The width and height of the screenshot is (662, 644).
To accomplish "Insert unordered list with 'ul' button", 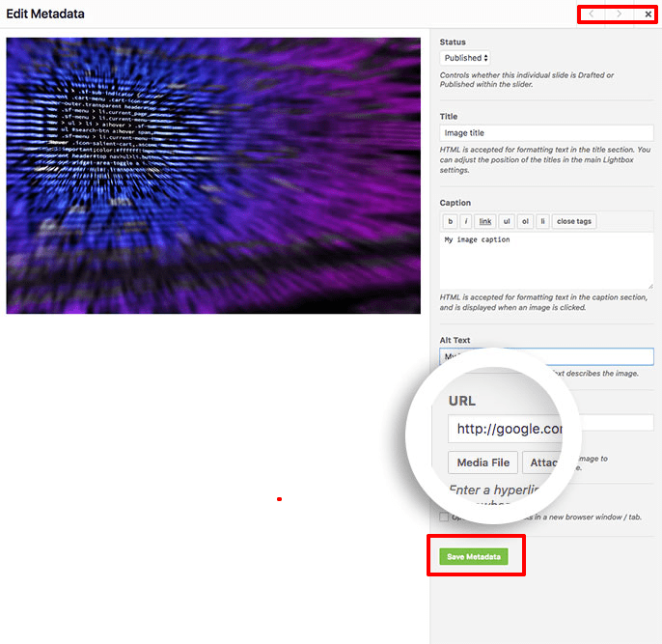I will tap(506, 221).
